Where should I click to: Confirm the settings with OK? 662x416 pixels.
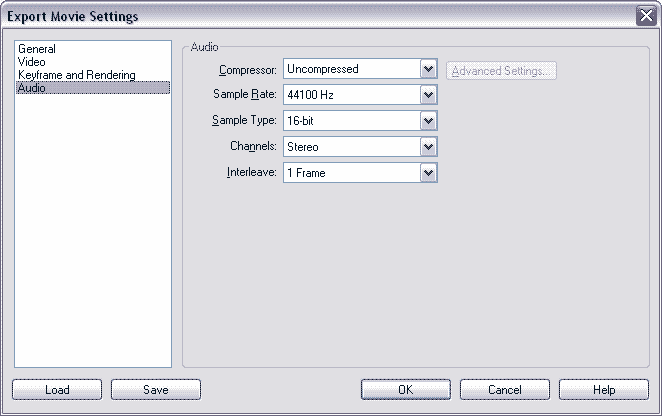(405, 390)
